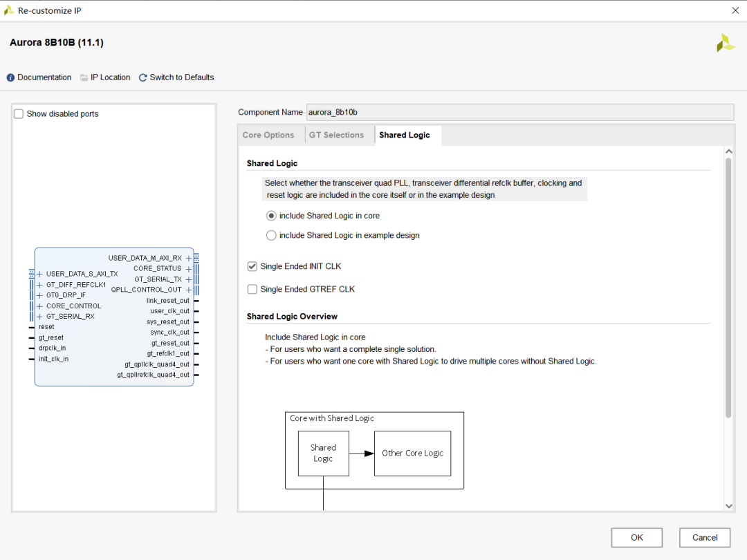Viewport: 747px width, 560px height.
Task: Expand the CORE_CONTROL interface
Action: point(39,306)
